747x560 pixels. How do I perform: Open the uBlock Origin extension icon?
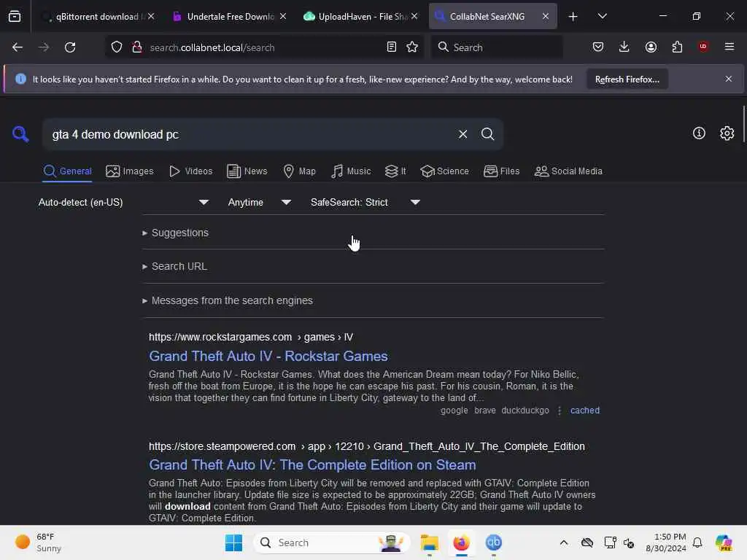703,47
